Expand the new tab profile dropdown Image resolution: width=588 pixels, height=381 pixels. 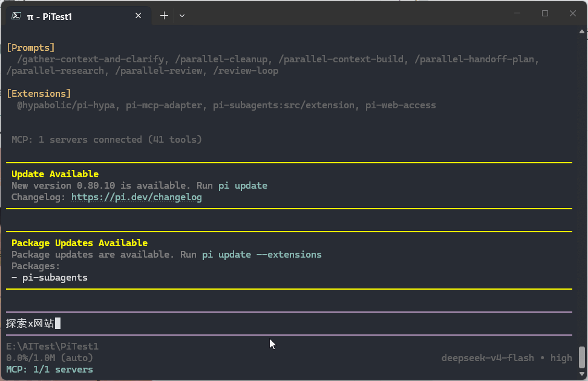coord(182,16)
